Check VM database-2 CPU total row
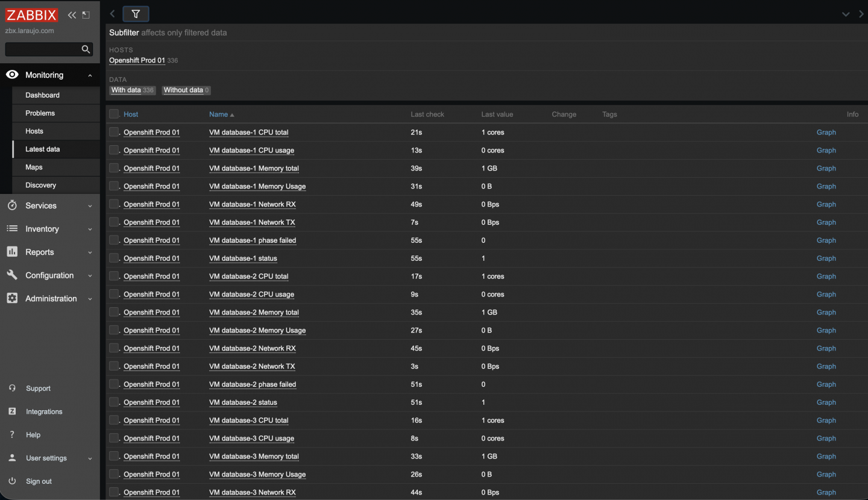Viewport: 868px width, 500px height. point(114,276)
